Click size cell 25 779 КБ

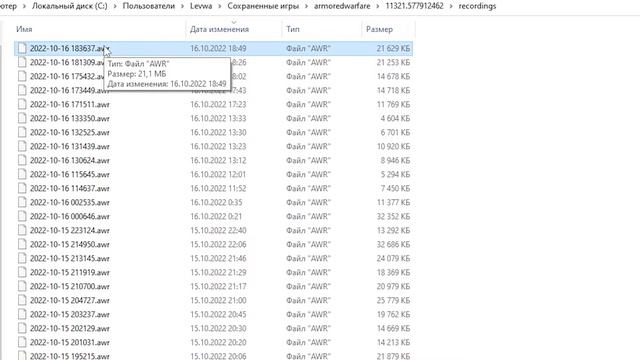click(393, 300)
